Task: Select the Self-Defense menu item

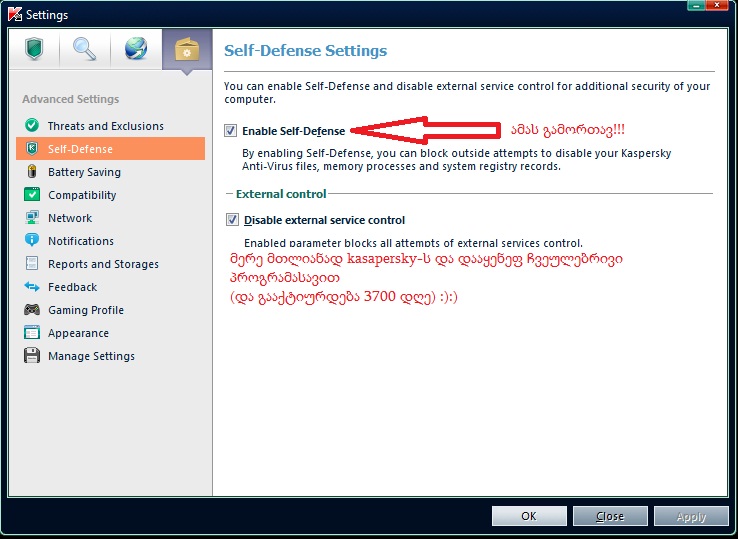Action: tap(110, 149)
